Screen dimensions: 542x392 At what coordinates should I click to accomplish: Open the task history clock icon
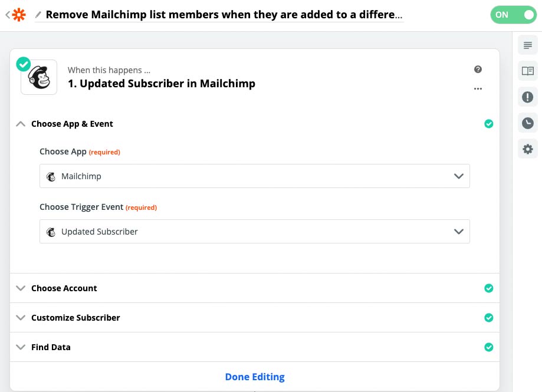pyautogui.click(x=527, y=123)
